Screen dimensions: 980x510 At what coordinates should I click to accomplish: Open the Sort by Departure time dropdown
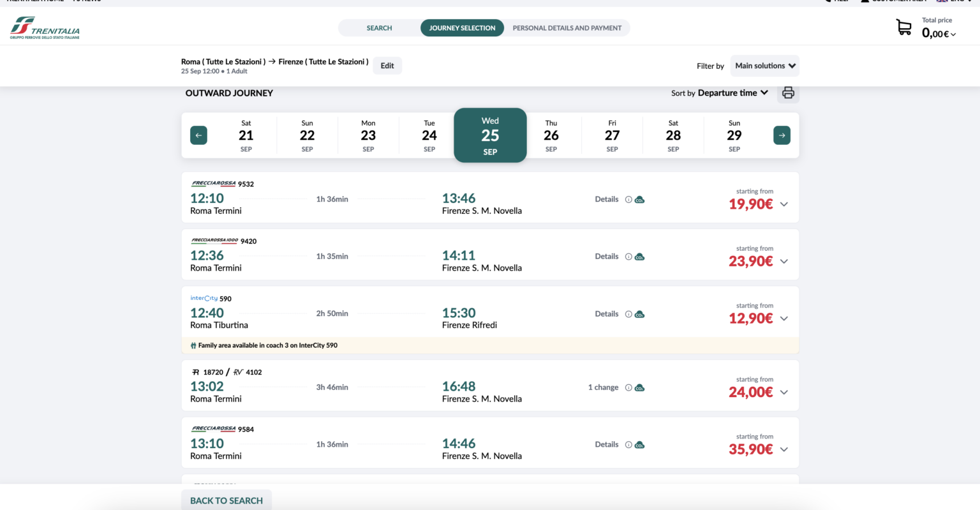pyautogui.click(x=731, y=93)
